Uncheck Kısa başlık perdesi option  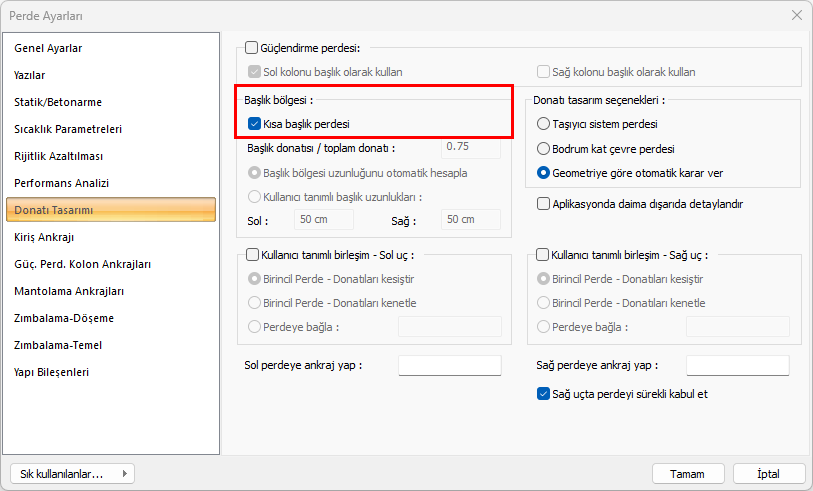click(254, 124)
